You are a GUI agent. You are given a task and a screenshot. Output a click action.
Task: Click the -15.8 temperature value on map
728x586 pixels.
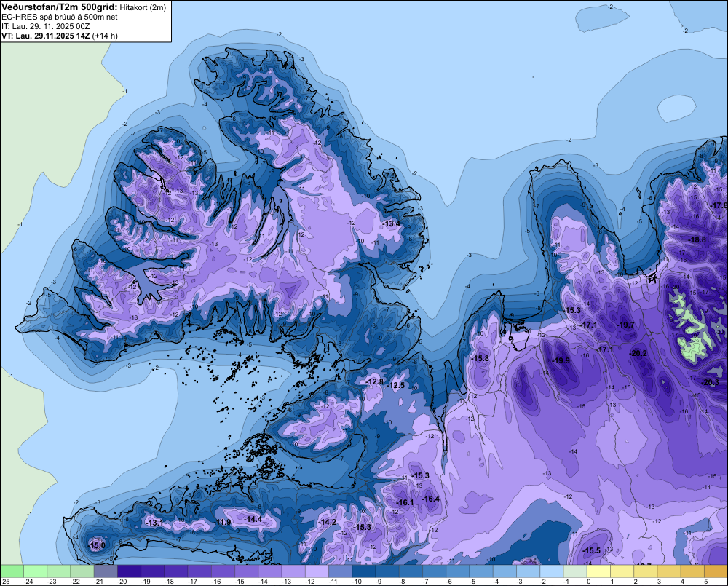(x=480, y=358)
